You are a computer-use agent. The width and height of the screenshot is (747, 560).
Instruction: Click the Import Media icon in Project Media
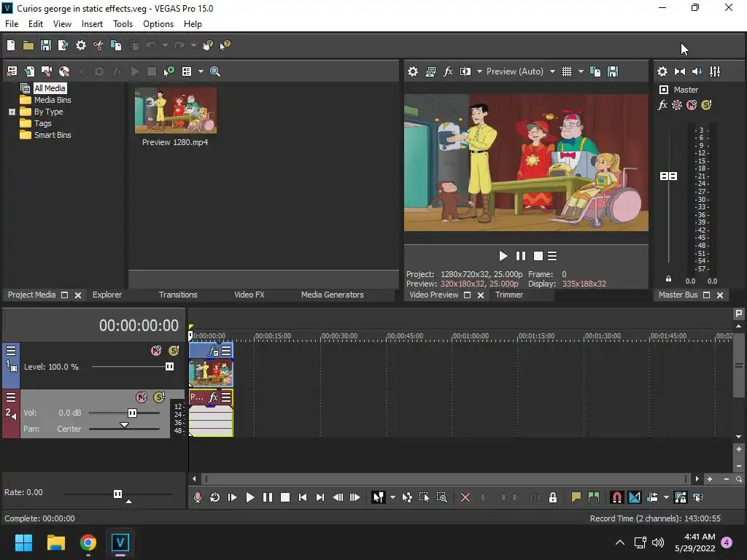(x=29, y=71)
